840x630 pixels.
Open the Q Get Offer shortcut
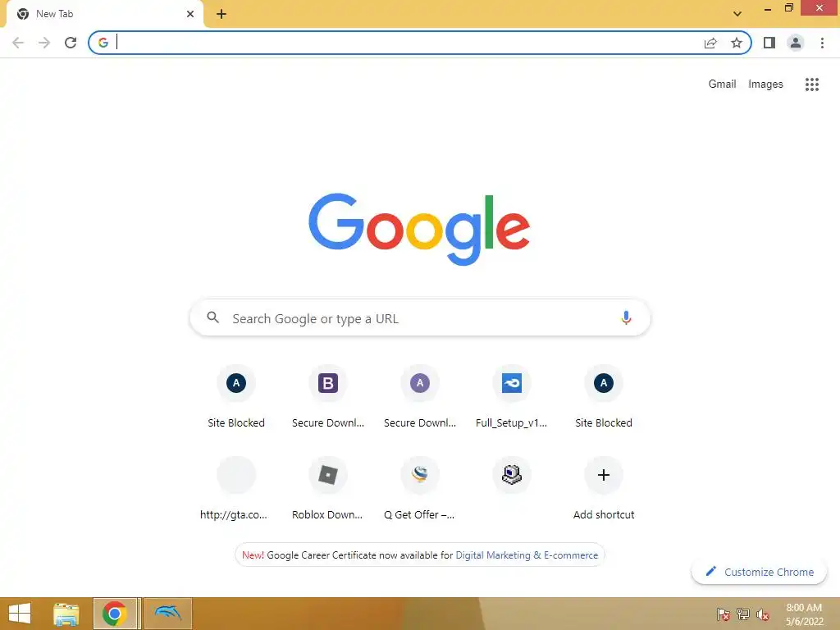pos(420,489)
